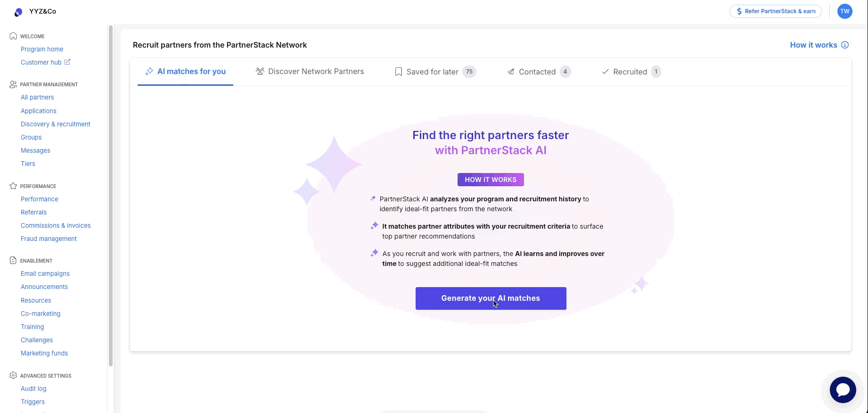Image resolution: width=868 pixels, height=413 pixels.
Task: Open Audit log
Action: click(33, 388)
